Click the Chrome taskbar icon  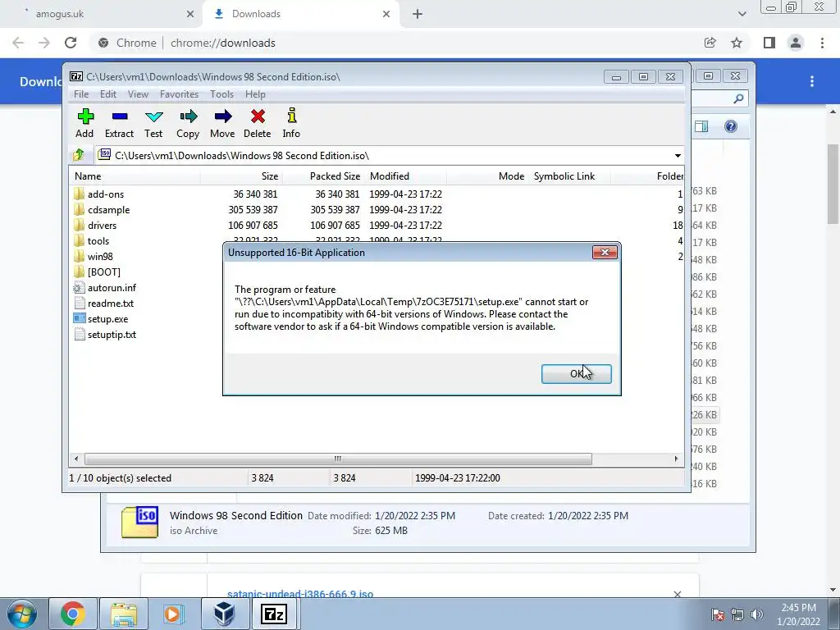point(73,614)
